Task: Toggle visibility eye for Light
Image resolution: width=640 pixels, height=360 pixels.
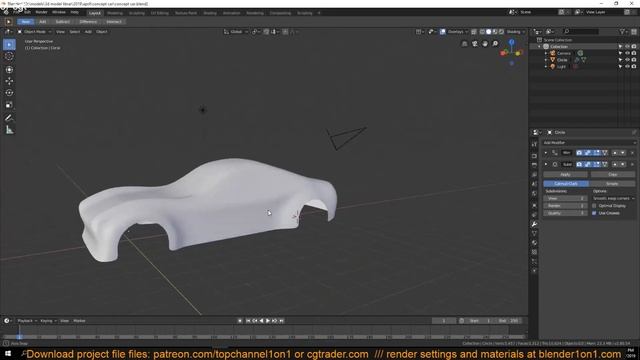Action: pos(627,66)
